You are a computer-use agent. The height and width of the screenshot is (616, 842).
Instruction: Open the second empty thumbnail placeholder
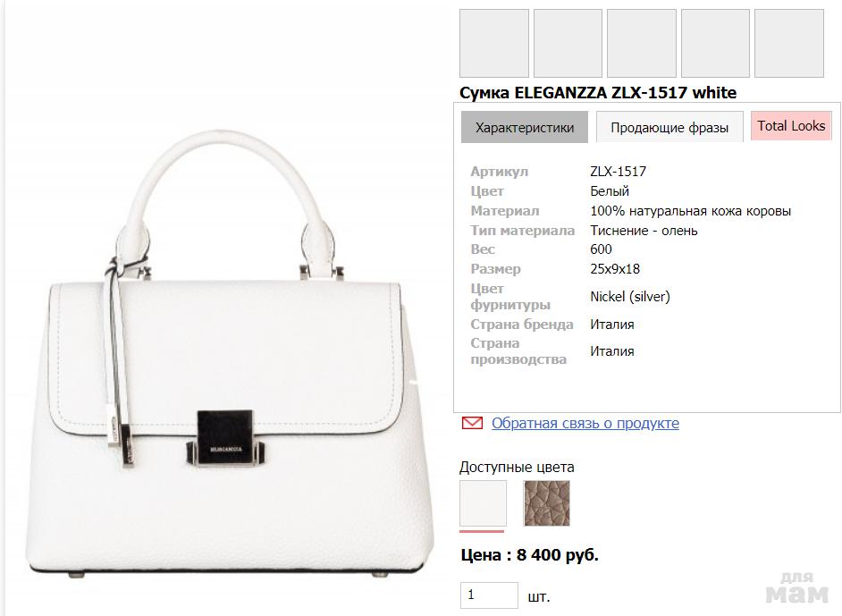point(568,43)
